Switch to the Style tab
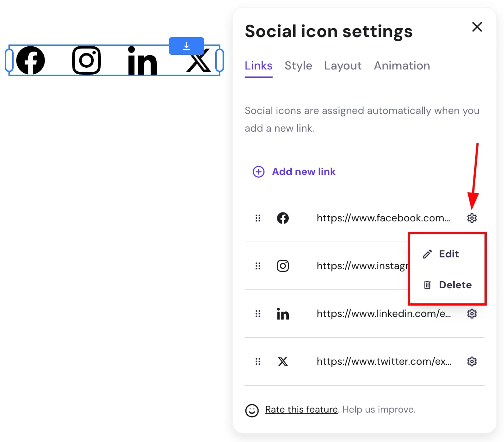The width and height of the screenshot is (504, 442). coord(298,65)
